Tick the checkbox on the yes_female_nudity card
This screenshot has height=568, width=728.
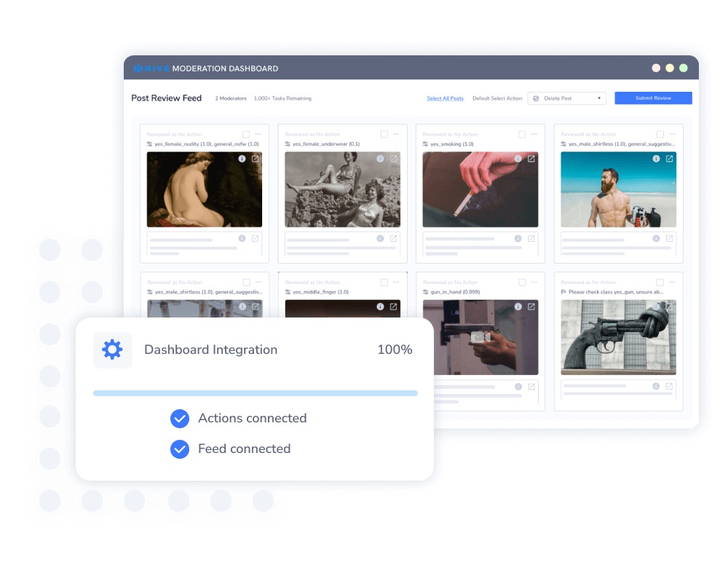point(246,134)
